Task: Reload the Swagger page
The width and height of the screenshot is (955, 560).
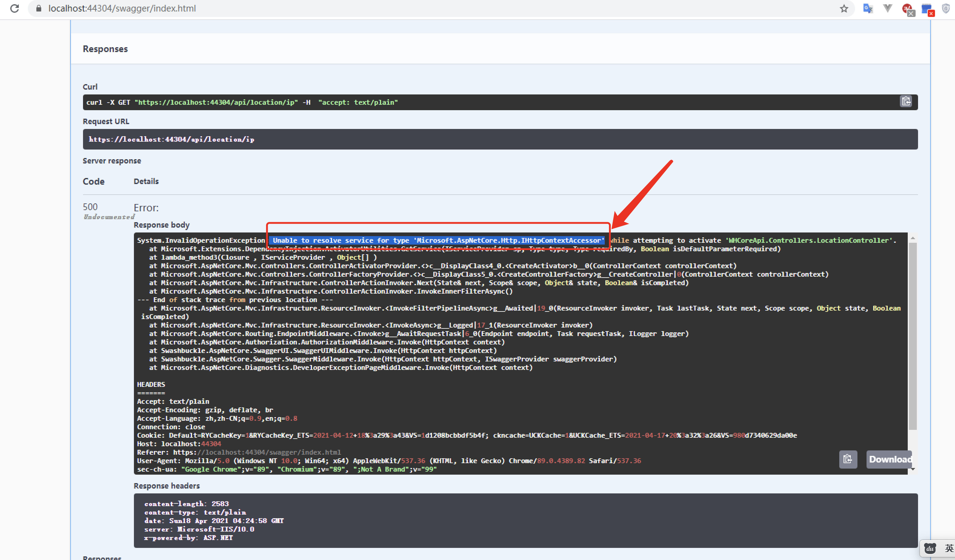Action: (x=15, y=8)
